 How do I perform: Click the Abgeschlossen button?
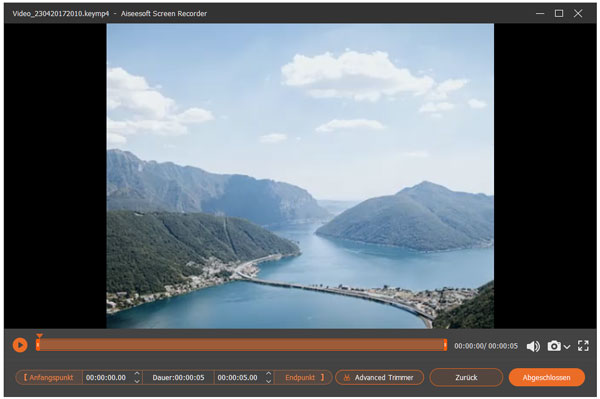point(546,378)
